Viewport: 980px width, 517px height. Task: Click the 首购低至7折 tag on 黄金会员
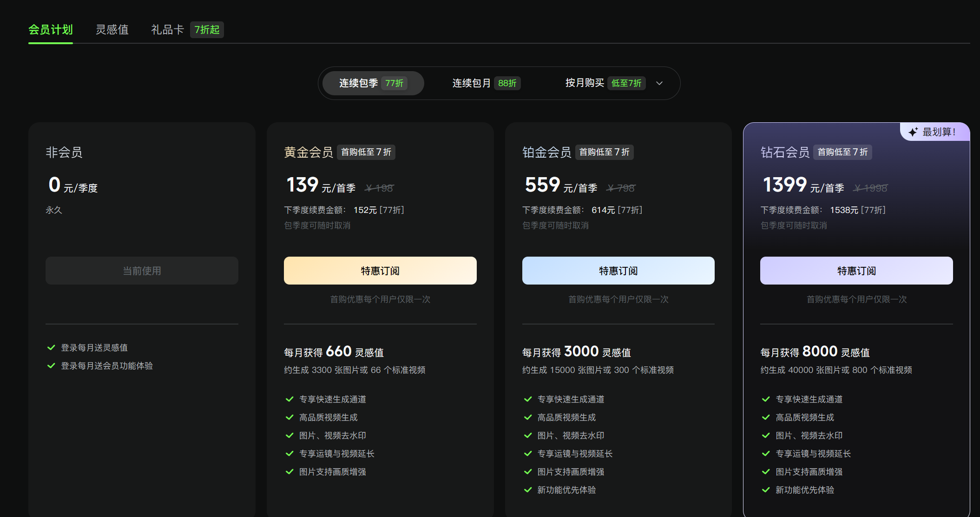click(366, 152)
